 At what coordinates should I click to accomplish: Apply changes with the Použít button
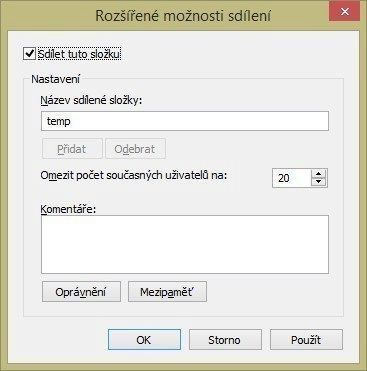(306, 340)
